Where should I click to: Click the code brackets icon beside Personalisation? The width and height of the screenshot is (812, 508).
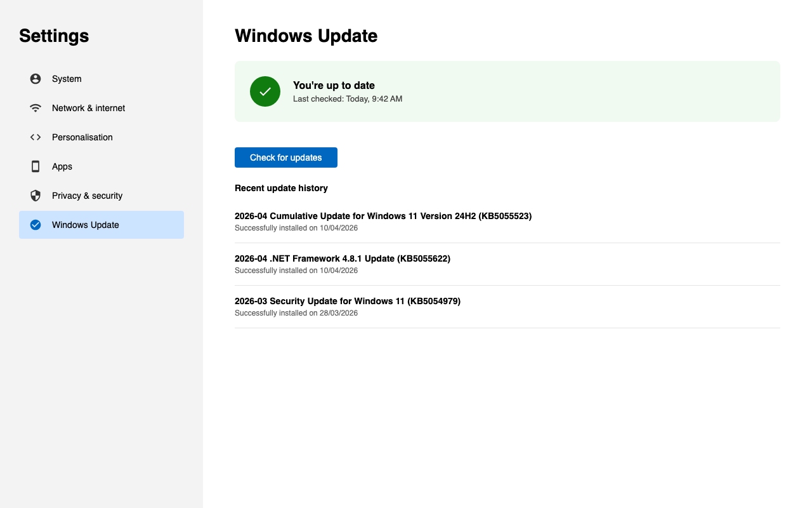(x=36, y=137)
